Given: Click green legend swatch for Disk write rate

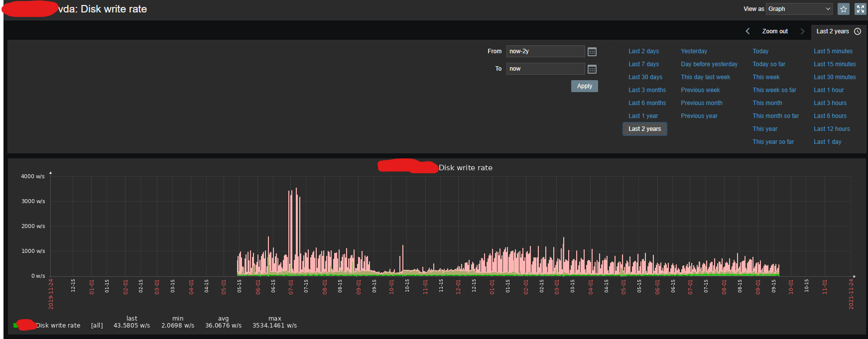Looking at the screenshot, I should (x=15, y=326).
